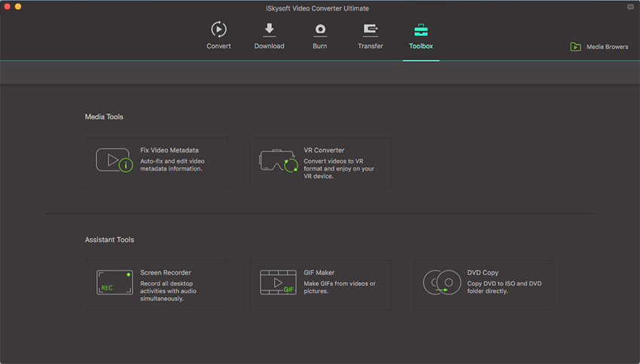640x364 pixels.
Task: Click the Media Browsers text link
Action: [x=607, y=47]
